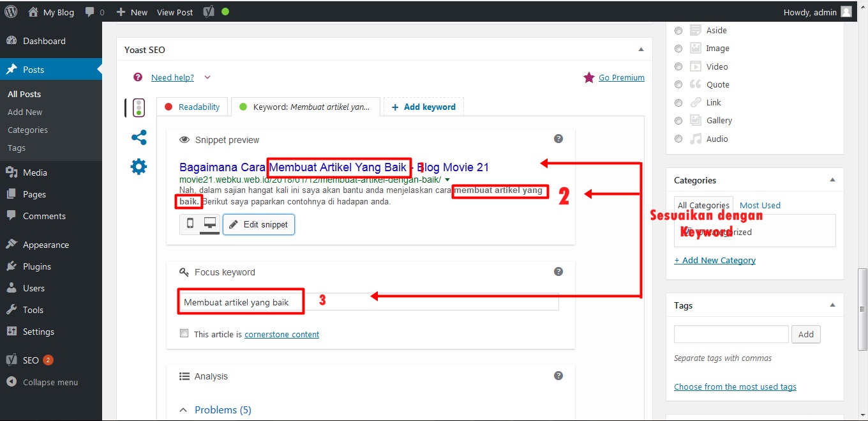Collapse the admin sidebar menu
Screen dimensions: 868x421
click(51, 382)
